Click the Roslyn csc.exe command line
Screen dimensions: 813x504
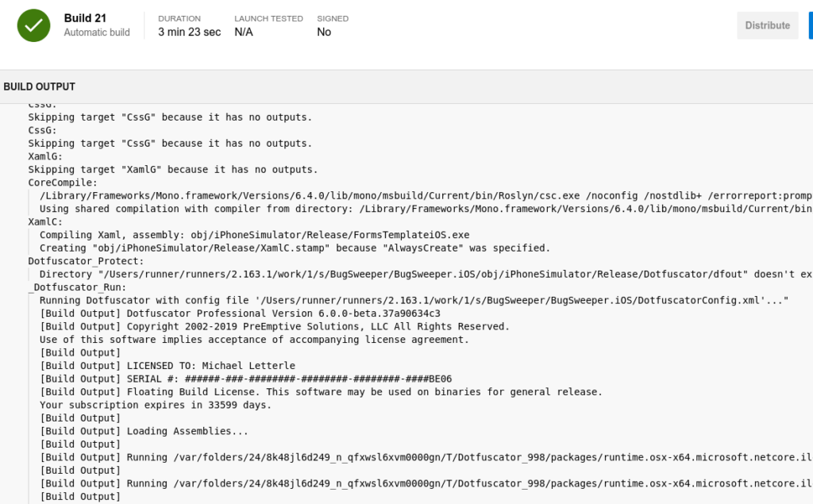[426, 195]
